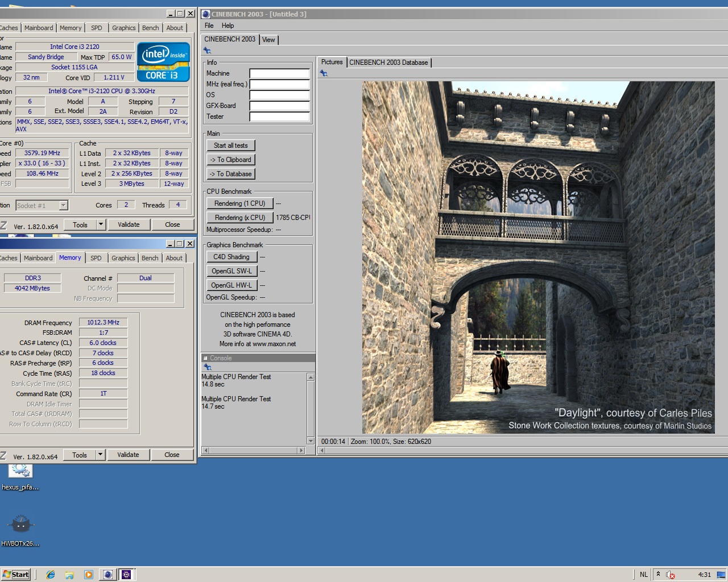The width and height of the screenshot is (728, 582).
Task: Open Tools dropdown arrow in top CPU-Z
Action: [101, 225]
